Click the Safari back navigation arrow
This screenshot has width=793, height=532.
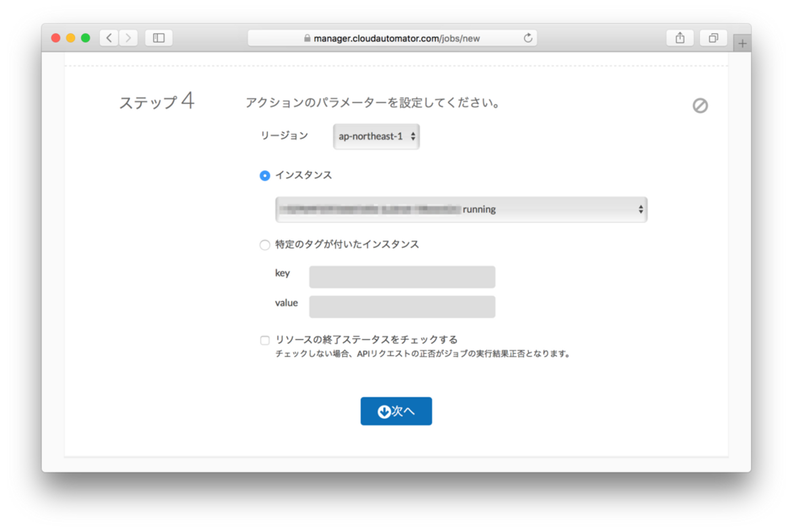point(109,38)
